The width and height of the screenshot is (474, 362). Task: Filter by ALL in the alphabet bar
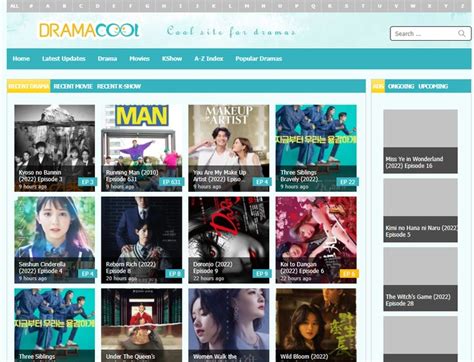point(15,6)
